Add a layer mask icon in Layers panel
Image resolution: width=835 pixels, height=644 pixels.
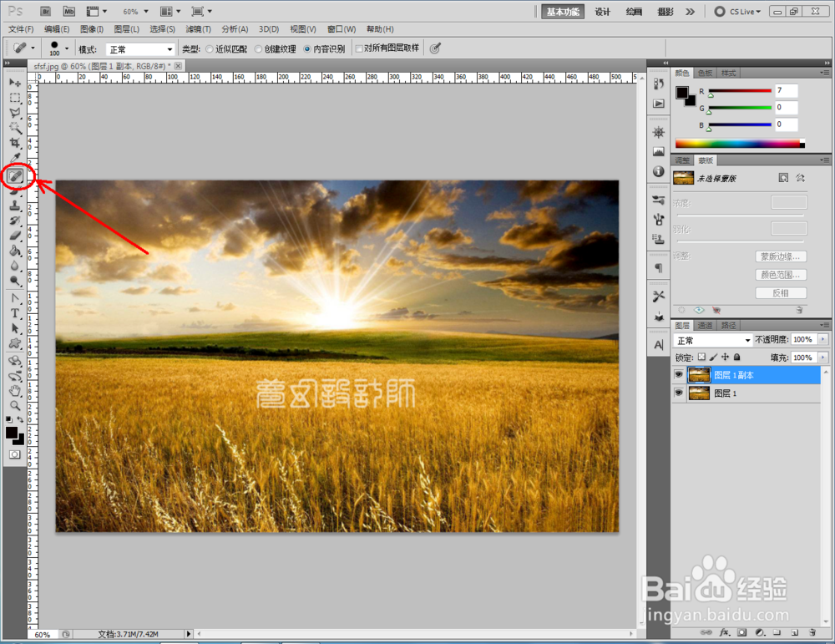click(741, 632)
